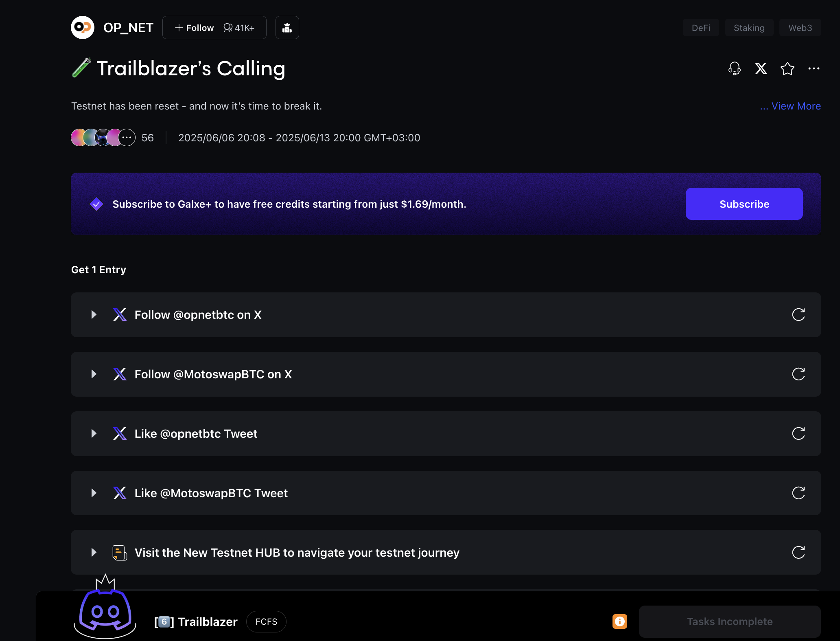840x641 pixels.
Task: Expand the Follow @MotoswapBTC on X task
Action: 94,374
